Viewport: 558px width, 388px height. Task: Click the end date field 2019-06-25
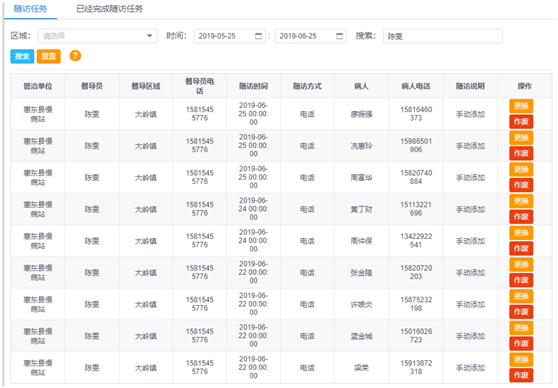[x=311, y=36]
